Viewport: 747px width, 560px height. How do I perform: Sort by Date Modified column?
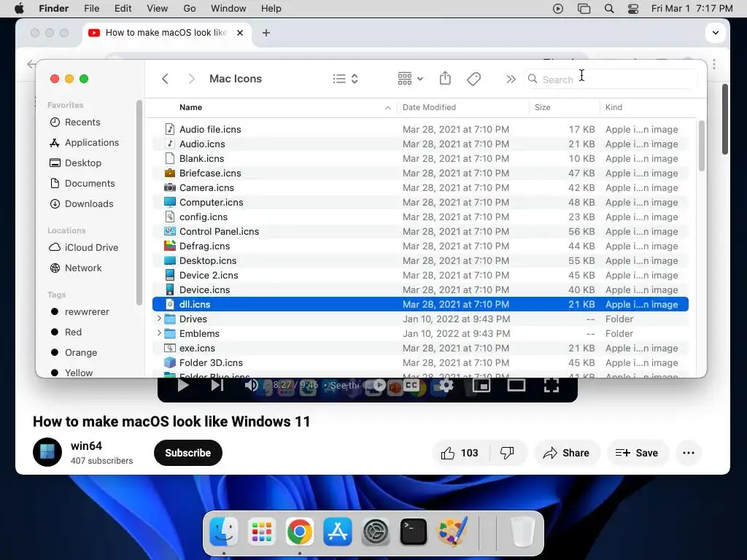coord(429,107)
